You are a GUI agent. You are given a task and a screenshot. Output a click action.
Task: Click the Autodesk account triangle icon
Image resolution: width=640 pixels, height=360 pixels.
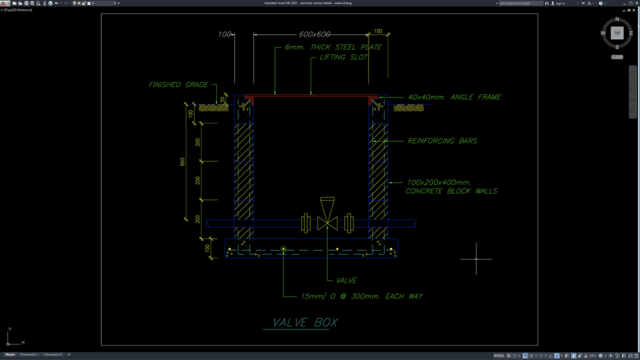(x=589, y=3)
